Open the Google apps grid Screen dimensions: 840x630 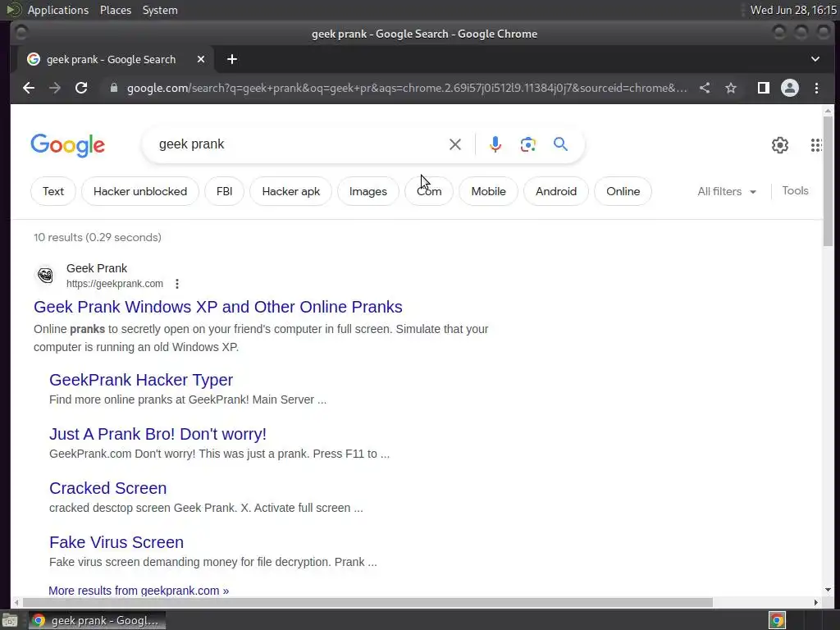tap(816, 144)
